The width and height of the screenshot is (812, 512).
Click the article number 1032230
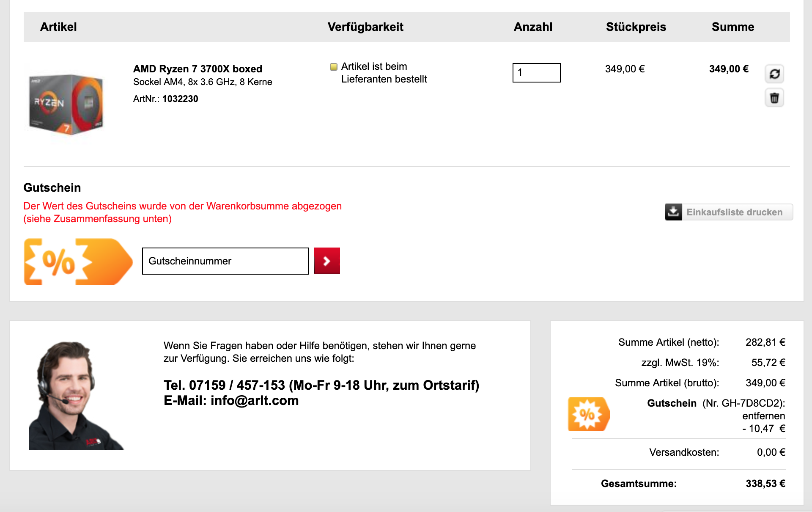point(180,99)
